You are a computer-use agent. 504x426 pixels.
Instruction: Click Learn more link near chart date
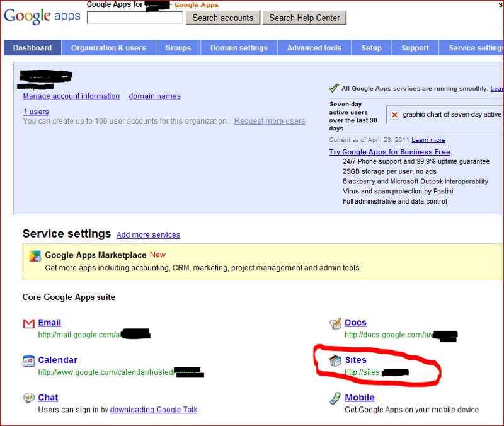click(428, 140)
